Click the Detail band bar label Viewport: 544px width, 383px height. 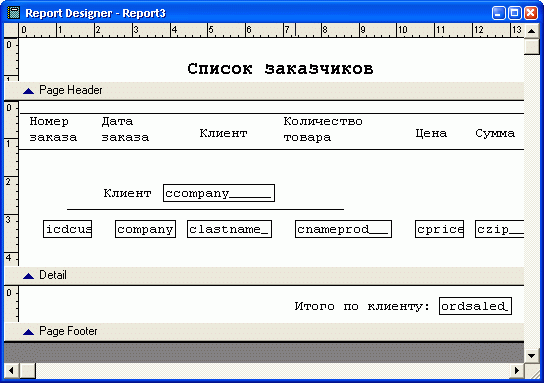coord(53,275)
